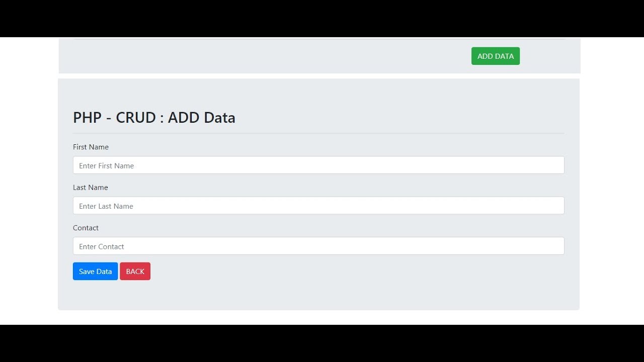Click the Contact field label
The width and height of the screenshot is (644, 362).
pyautogui.click(x=86, y=228)
